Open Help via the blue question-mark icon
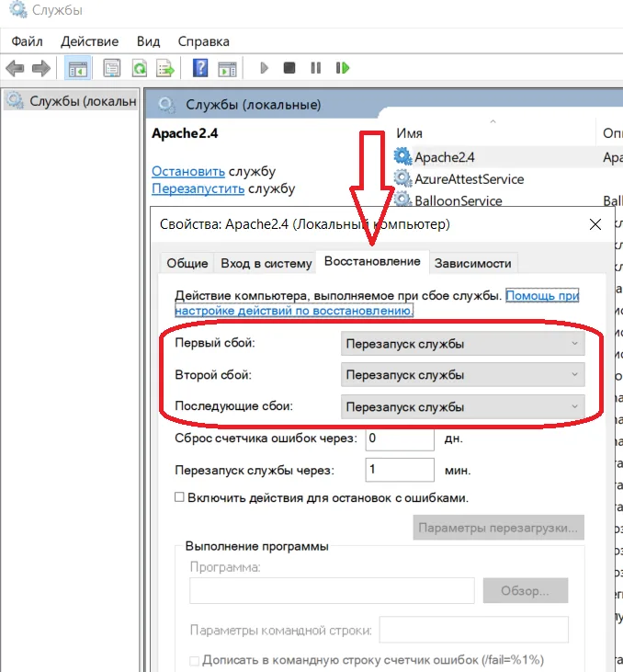Image resolution: width=623 pixels, height=672 pixels. tap(200, 68)
